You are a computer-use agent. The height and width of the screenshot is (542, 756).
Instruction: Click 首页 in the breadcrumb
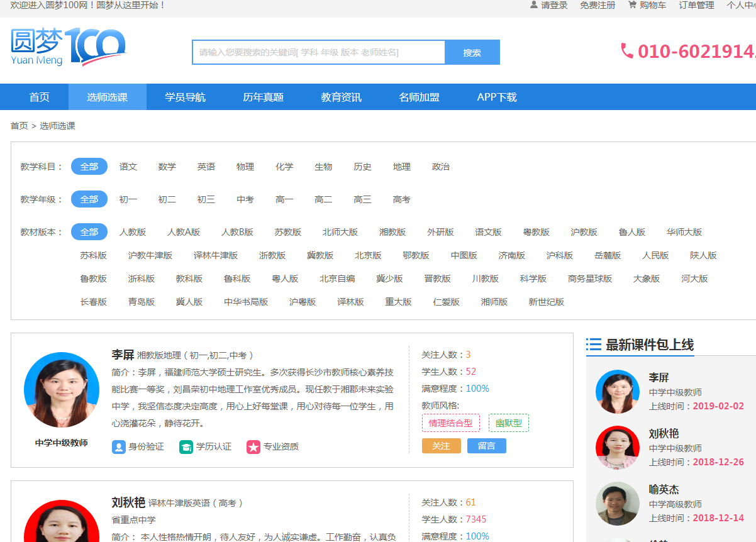click(x=19, y=126)
